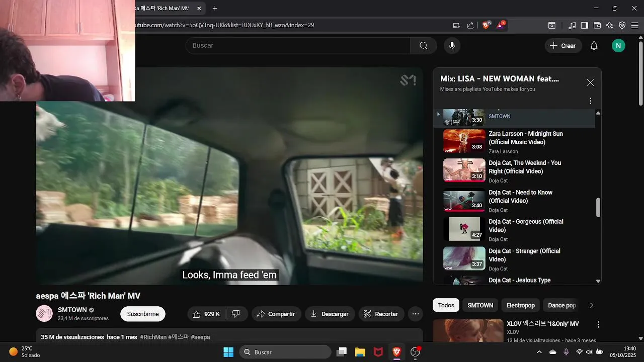Click the browser address bar URL

(224, 25)
